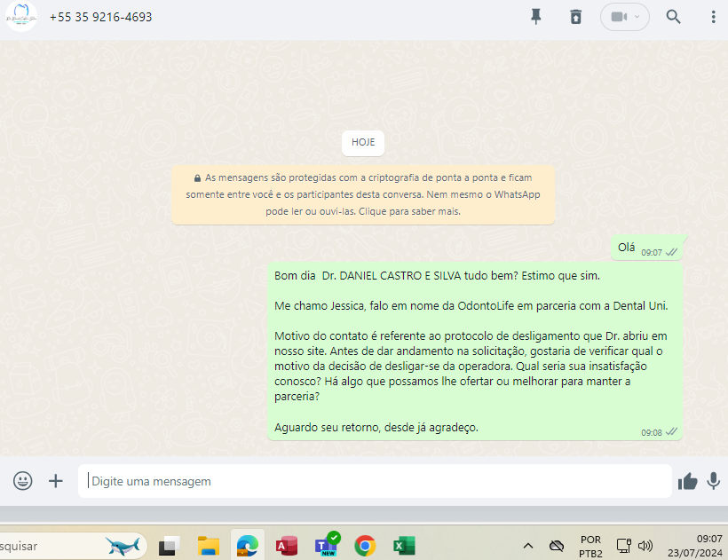Open the three-dot chat menu
This screenshot has height=560, width=728.
(x=713, y=17)
